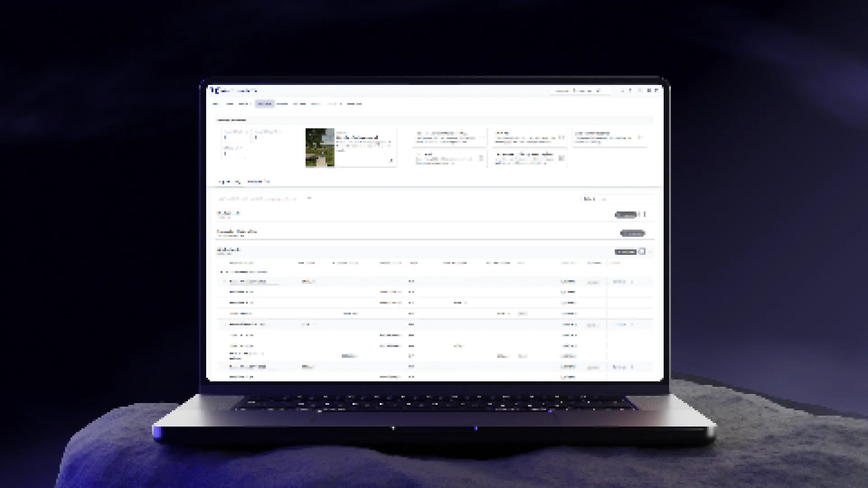Click the icon on the bottom-middle info card
868x488 pixels.
click(x=561, y=158)
